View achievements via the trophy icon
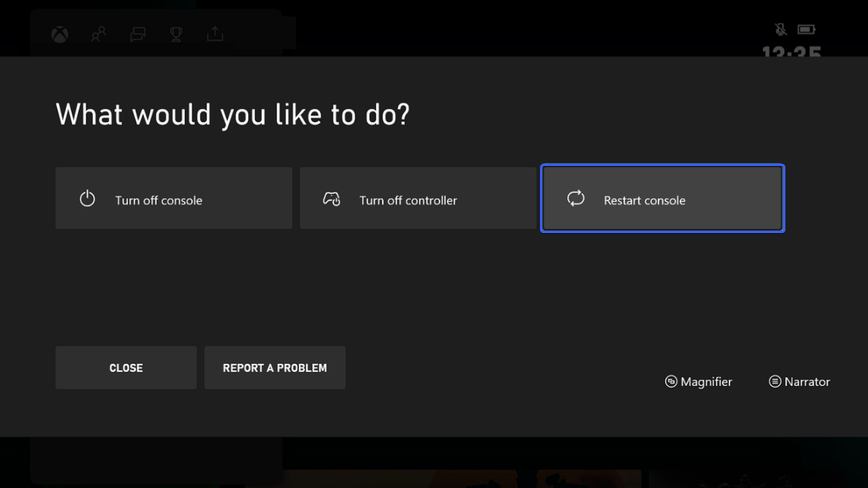Screen dimensions: 868x488 tap(176, 34)
